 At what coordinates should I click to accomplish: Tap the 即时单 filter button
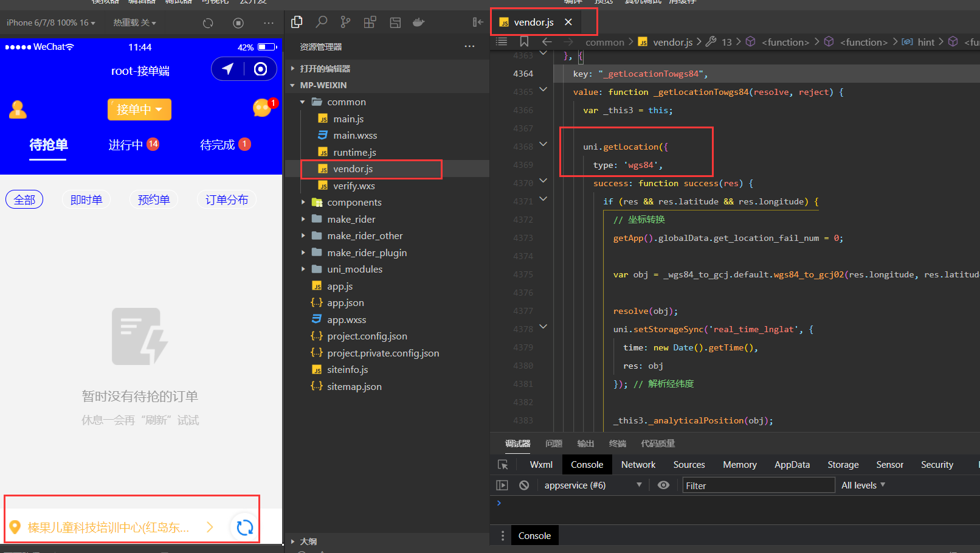point(86,200)
